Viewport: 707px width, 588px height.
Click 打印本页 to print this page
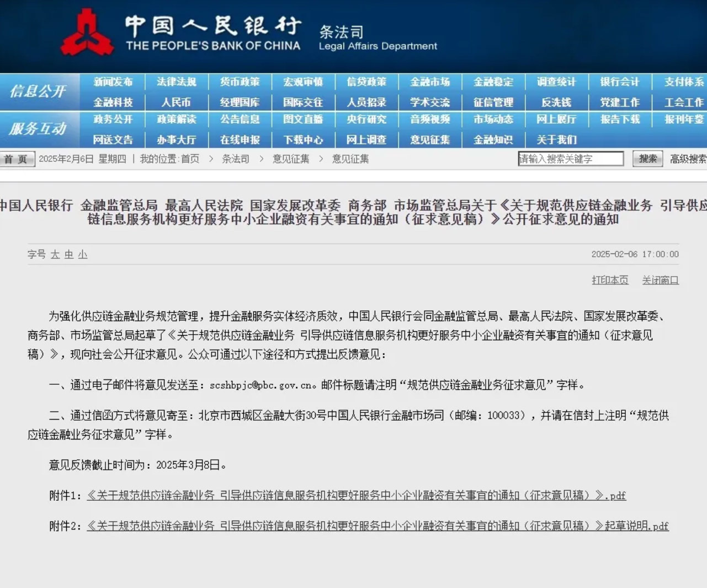click(610, 280)
